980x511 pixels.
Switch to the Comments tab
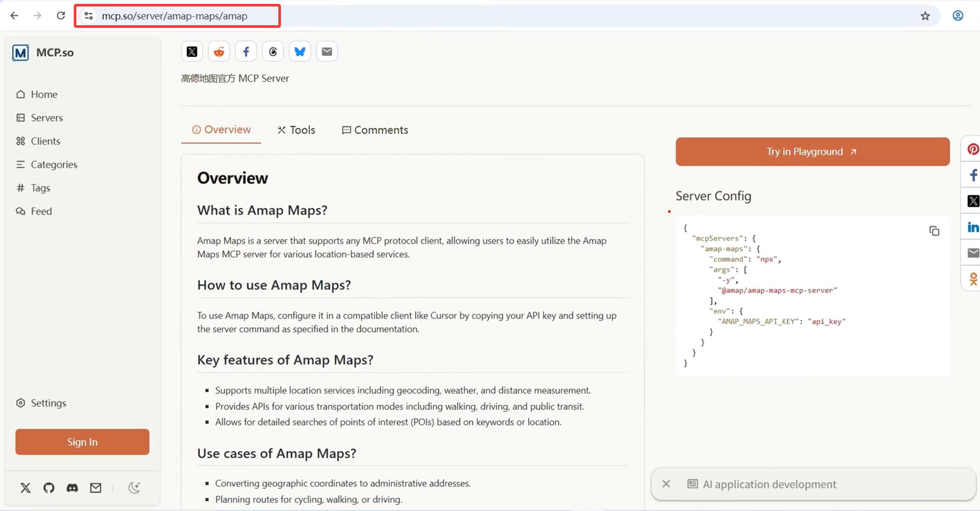[375, 130]
